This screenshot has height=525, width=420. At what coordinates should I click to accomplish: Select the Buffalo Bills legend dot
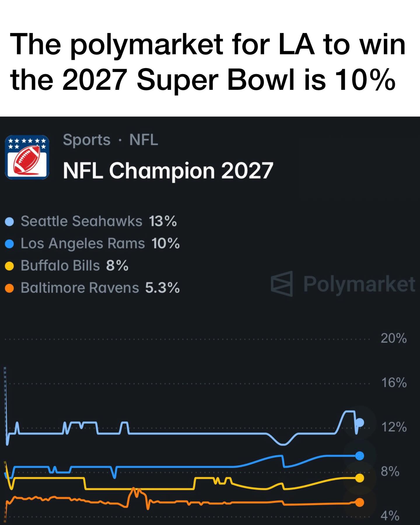(10, 266)
